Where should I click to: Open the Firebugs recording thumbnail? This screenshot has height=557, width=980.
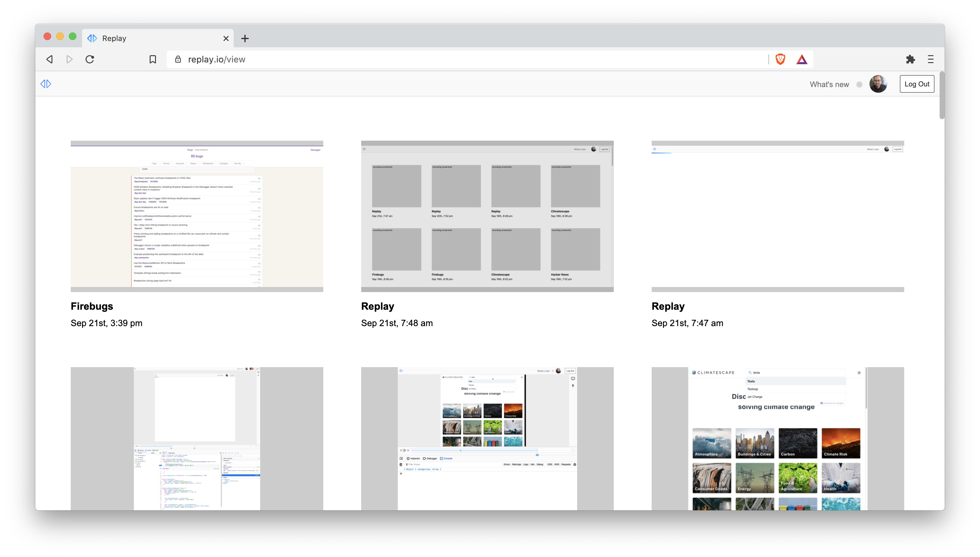point(197,216)
